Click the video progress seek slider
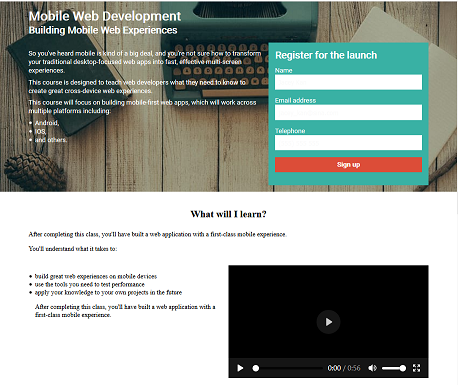This screenshot has height=385, width=458. [287, 368]
